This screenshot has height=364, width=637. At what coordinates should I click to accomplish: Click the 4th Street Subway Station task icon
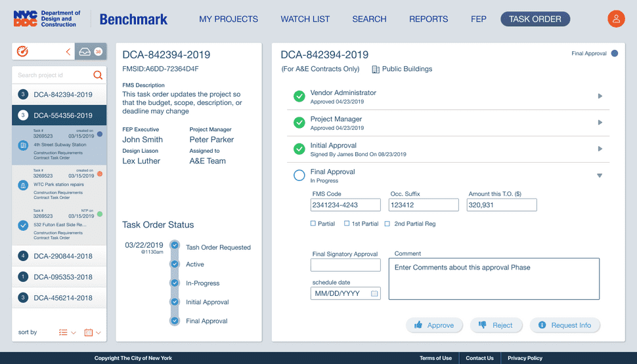(x=23, y=145)
